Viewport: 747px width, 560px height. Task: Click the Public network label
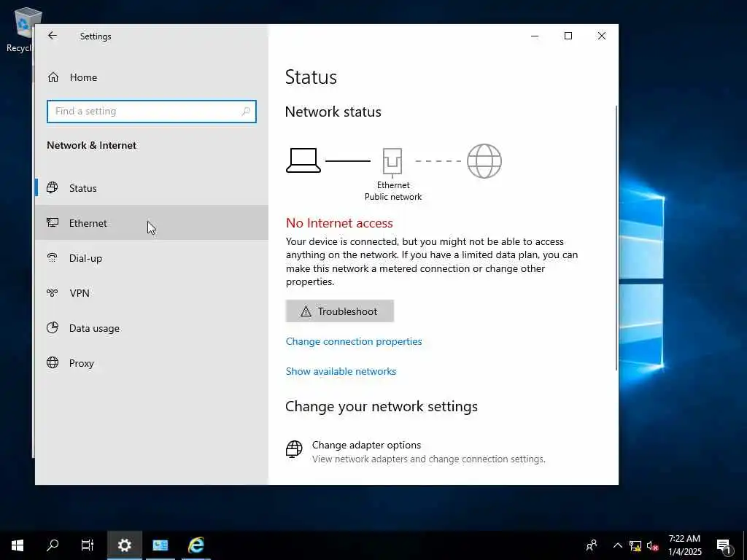393,197
